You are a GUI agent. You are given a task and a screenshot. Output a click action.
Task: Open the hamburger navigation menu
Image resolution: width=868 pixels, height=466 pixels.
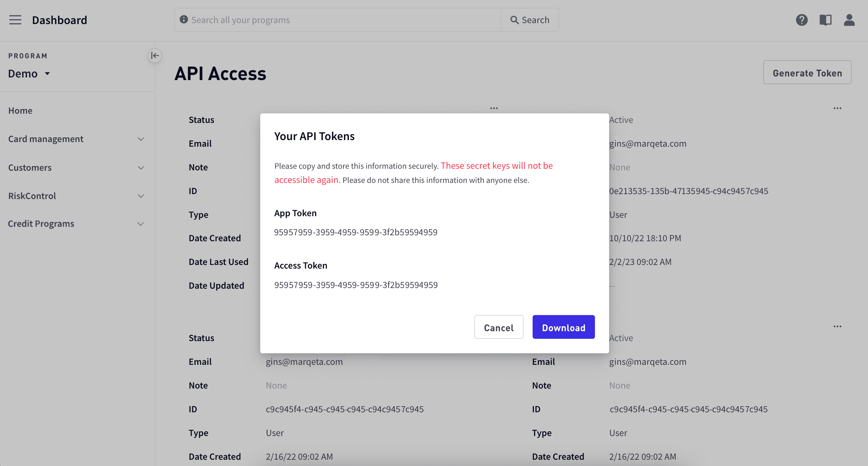coord(15,20)
